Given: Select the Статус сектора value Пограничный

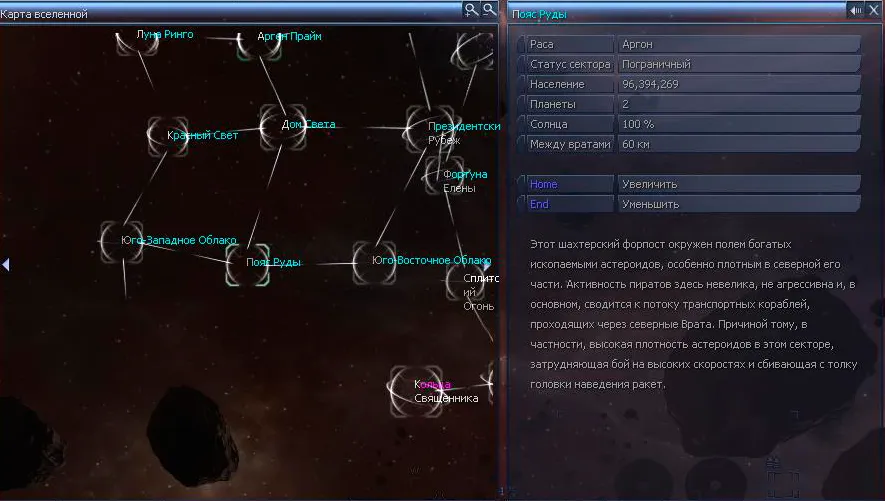Looking at the screenshot, I should [x=656, y=64].
